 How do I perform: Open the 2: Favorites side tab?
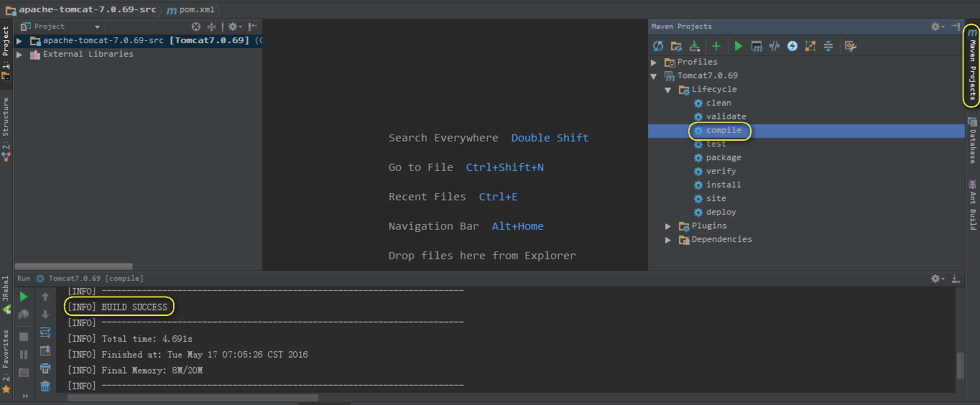(6, 361)
